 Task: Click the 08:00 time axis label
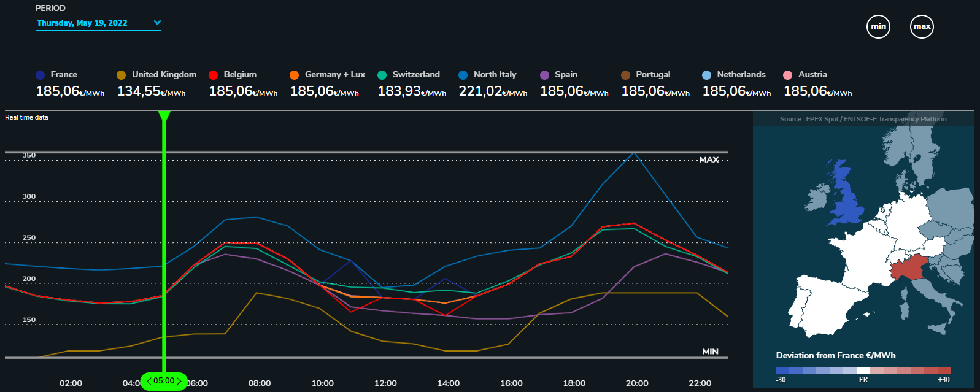point(260,383)
